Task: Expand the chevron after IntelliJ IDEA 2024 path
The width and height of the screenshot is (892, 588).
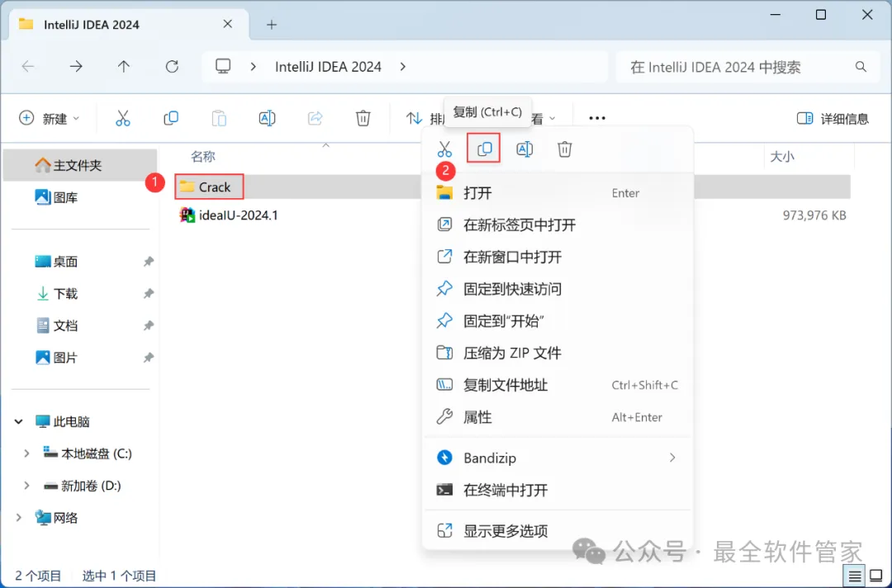Action: click(x=403, y=67)
